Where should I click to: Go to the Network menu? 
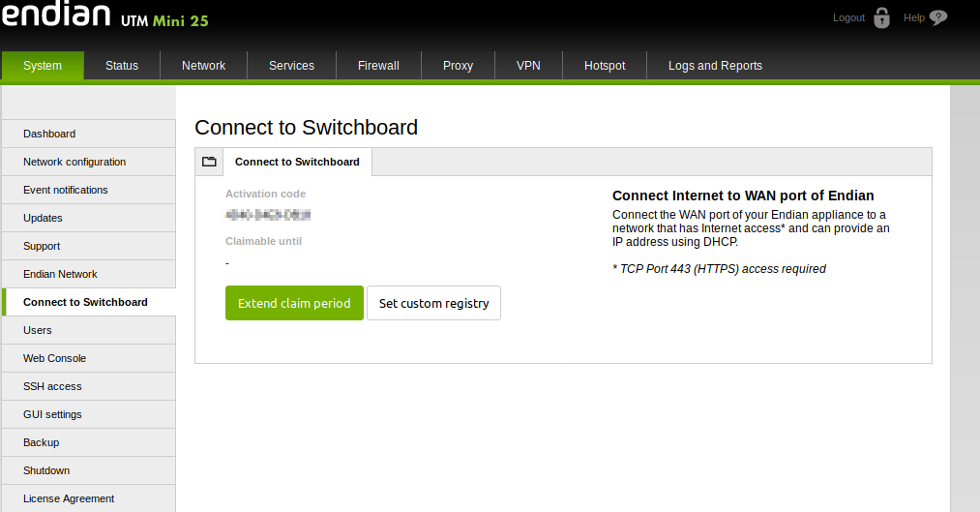point(203,66)
